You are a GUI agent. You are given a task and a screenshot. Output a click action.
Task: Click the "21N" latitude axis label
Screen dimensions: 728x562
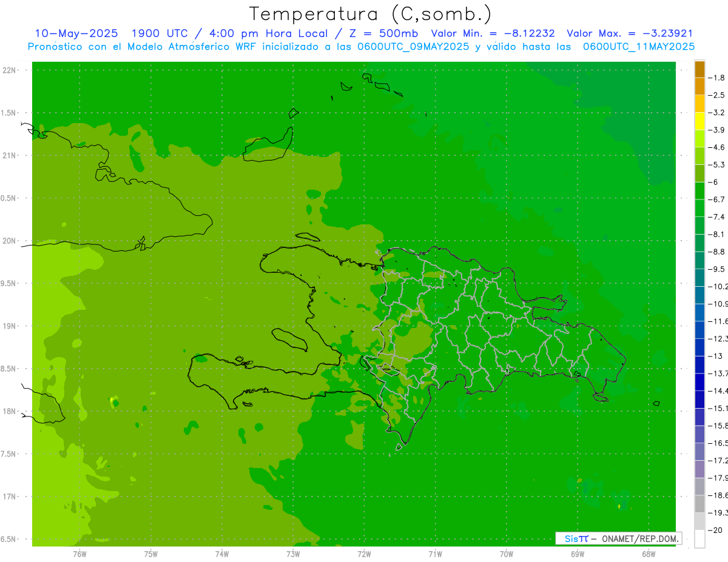click(8, 155)
